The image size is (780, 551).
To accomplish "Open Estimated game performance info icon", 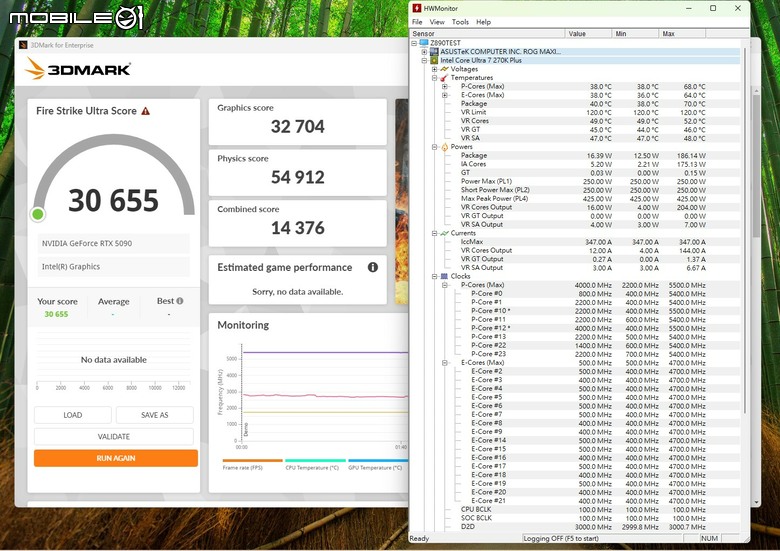I will pyautogui.click(x=373, y=267).
